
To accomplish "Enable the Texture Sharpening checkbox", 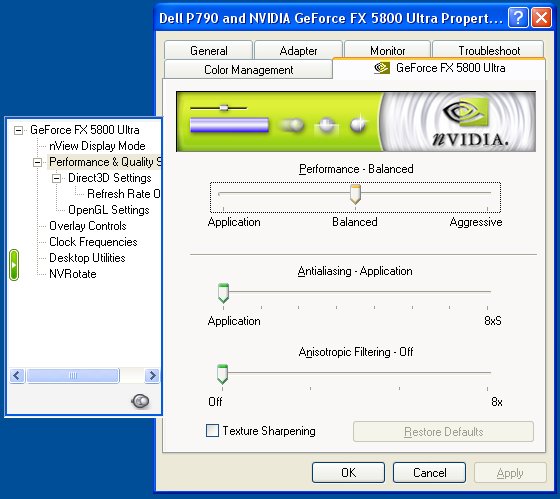I will pos(212,430).
